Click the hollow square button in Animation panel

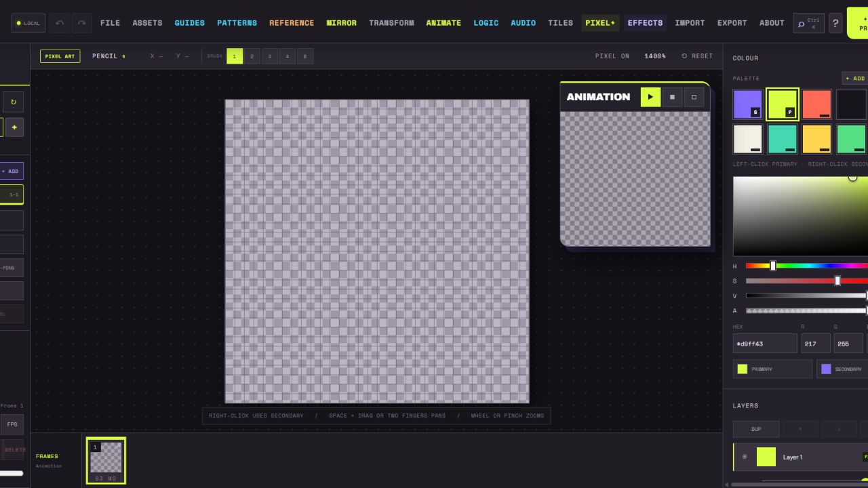tap(694, 97)
